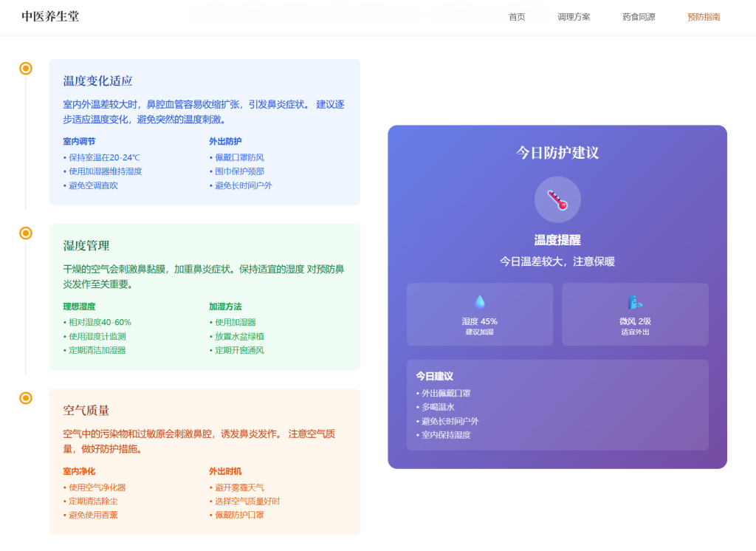756x551 pixels.
Task: Open the 温度变化适应 card heading
Action: tap(97, 81)
